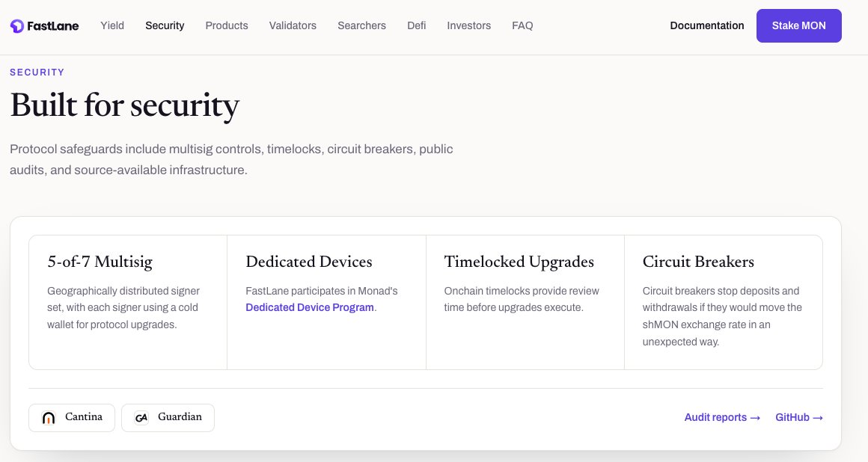Open the Searchers nav item

point(362,25)
